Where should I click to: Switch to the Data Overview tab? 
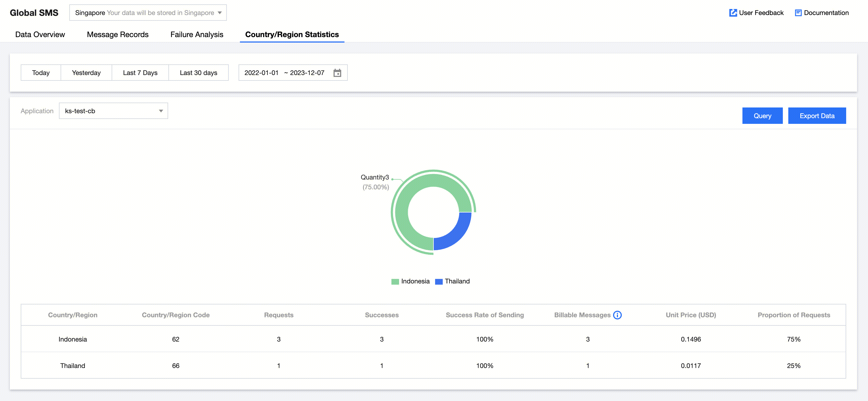coord(40,34)
